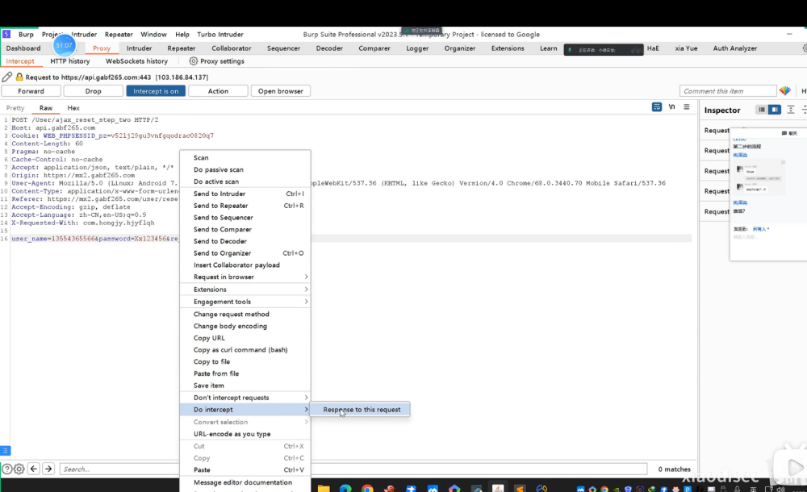Screen dimensions: 807x492
Task: Click the Open browser button
Action: tap(280, 91)
